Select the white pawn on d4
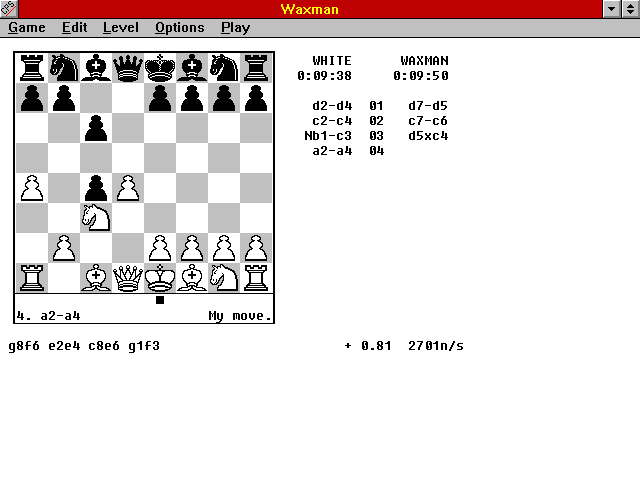The height and width of the screenshot is (480, 640). pyautogui.click(x=128, y=188)
